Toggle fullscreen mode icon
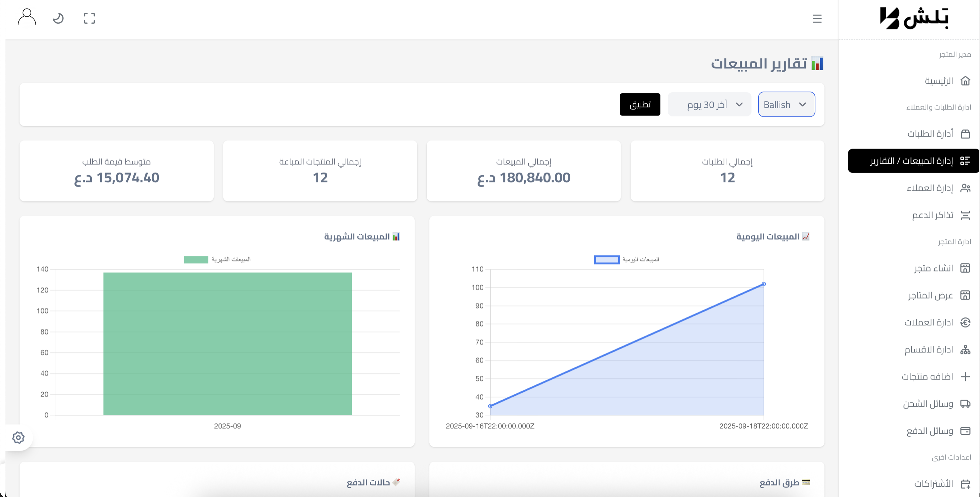This screenshot has height=497, width=980. (89, 18)
